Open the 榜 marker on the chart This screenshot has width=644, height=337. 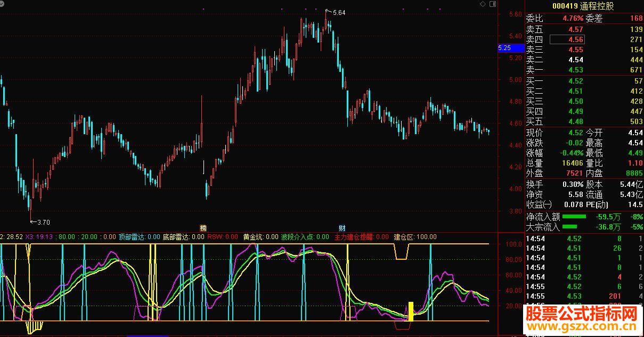(x=203, y=228)
